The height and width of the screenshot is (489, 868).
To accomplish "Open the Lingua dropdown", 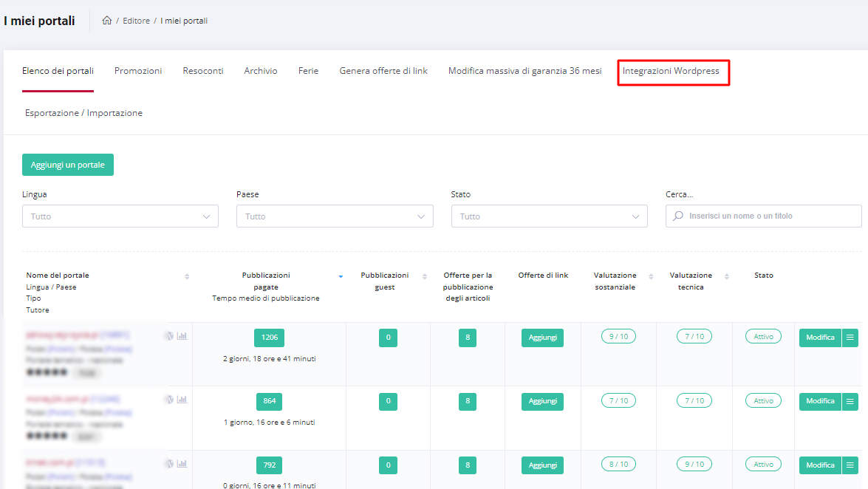I will click(x=120, y=216).
